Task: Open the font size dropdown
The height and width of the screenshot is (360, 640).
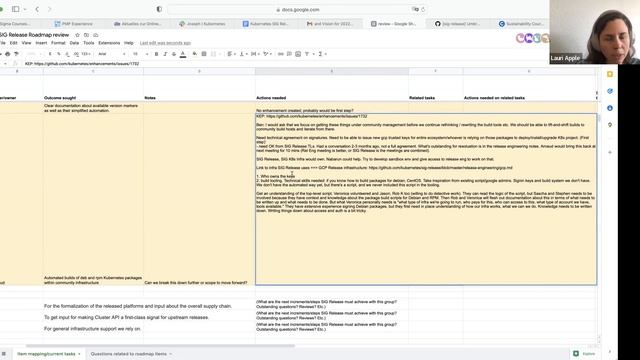Action: (140, 54)
